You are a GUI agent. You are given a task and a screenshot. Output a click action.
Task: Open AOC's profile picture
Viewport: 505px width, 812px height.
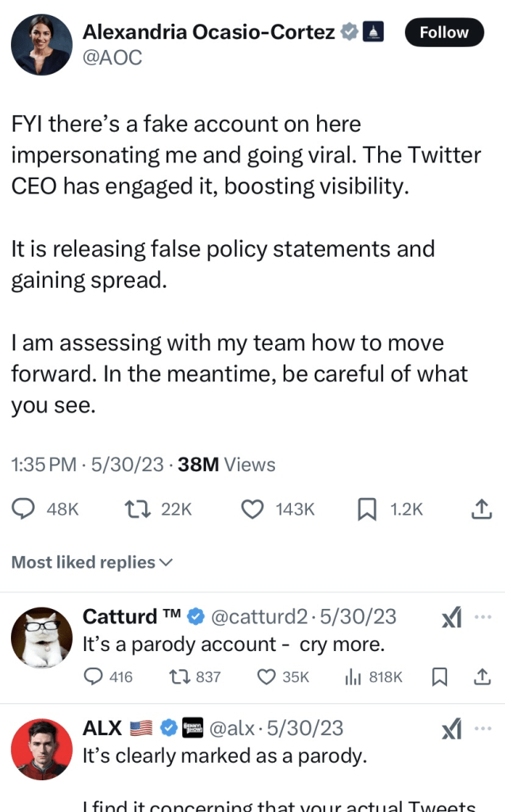point(41,45)
